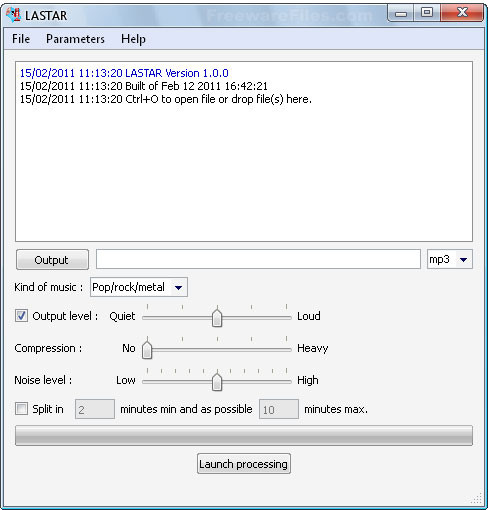Viewport: 488px width, 510px height.
Task: Click the output path text field
Action: 258,259
